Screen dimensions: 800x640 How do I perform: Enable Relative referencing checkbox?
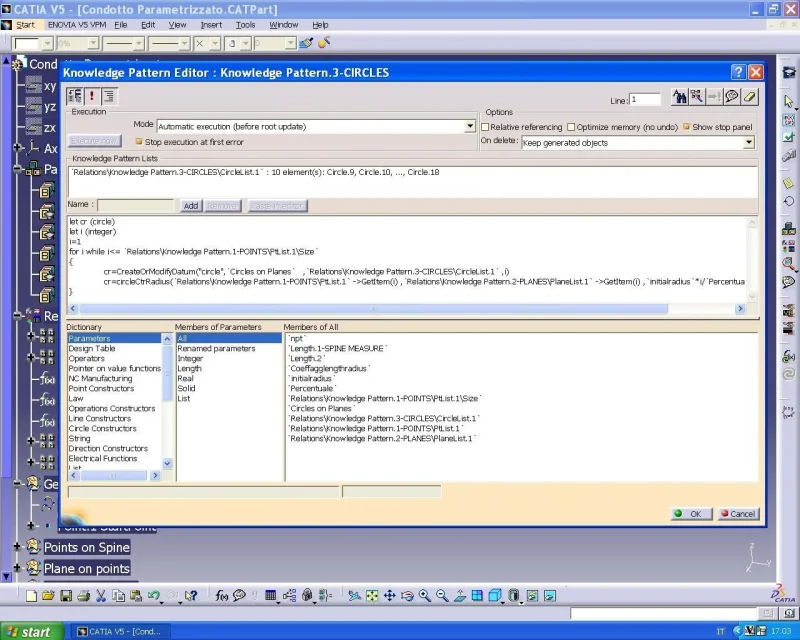(485, 127)
